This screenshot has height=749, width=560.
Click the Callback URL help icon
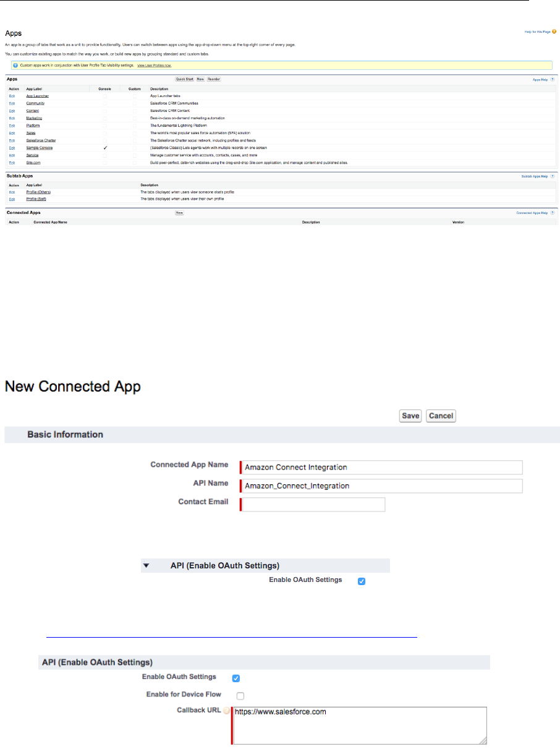[226, 711]
